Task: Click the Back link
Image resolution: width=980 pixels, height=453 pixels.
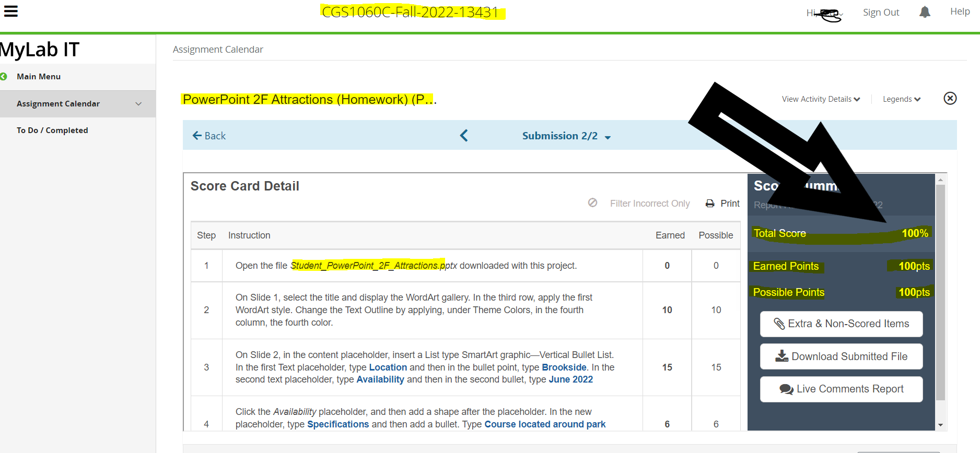Action: pyautogui.click(x=209, y=136)
